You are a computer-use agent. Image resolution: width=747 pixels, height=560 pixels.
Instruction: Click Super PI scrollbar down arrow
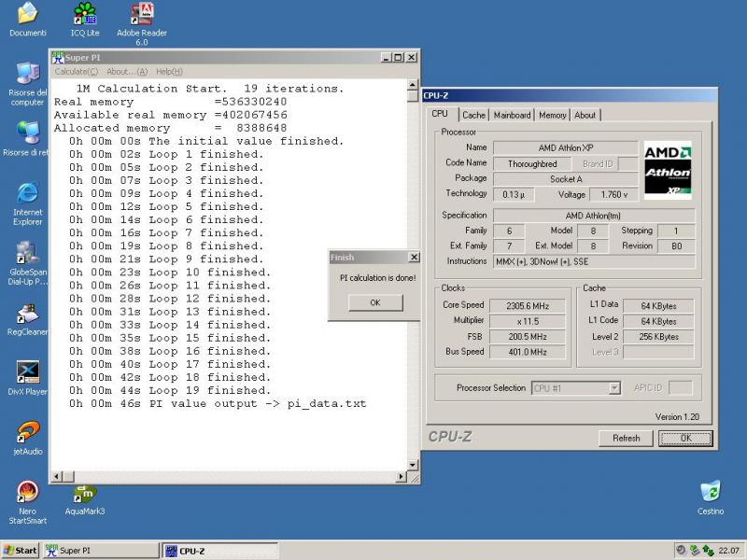413,465
